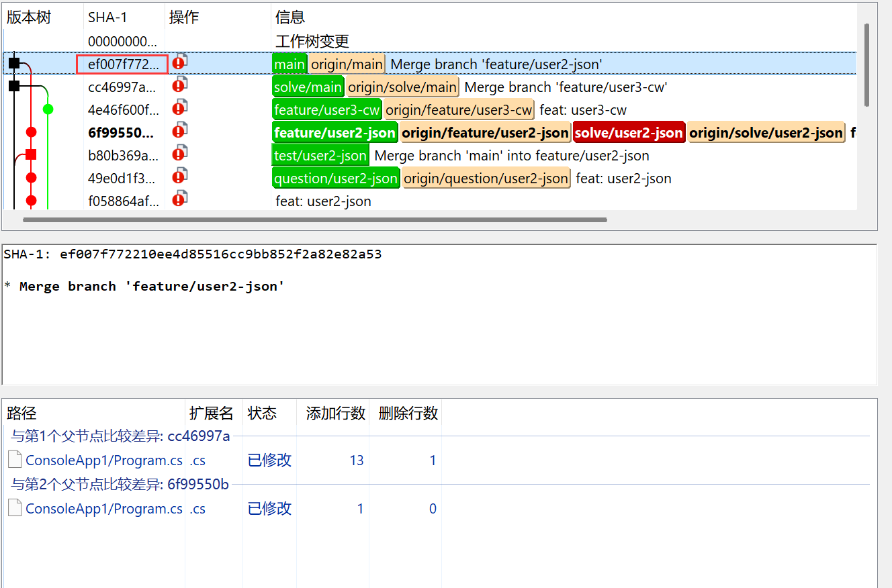Click the action icon in the ef007f772 row
The height and width of the screenshot is (588, 892).
pos(179,62)
